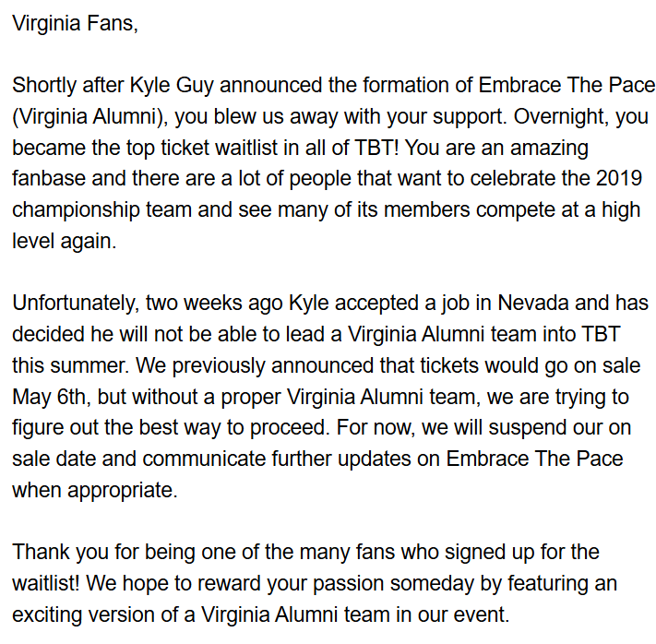656x644 pixels.
Task: Click the phrase "this summer"
Action: coord(63,365)
